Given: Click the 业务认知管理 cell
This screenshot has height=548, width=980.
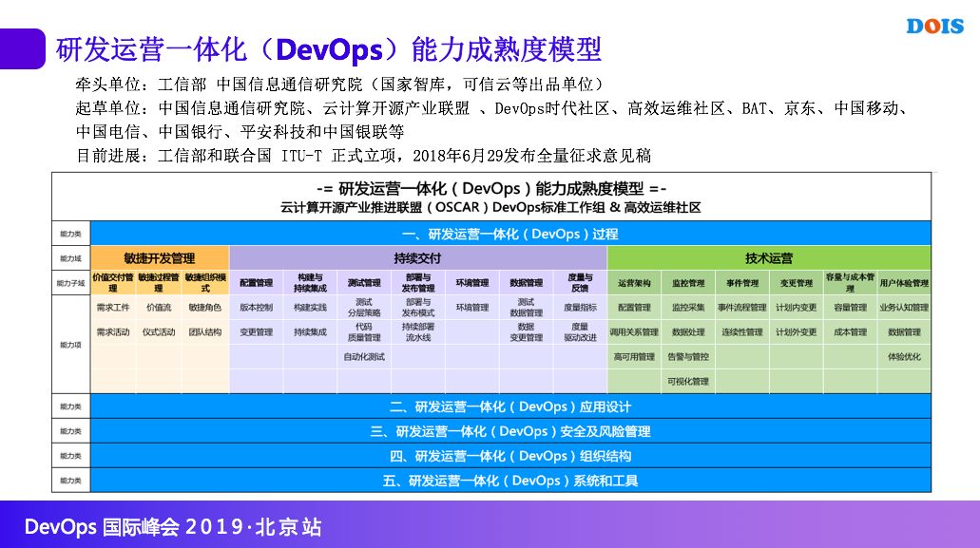Looking at the screenshot, I should click(904, 307).
